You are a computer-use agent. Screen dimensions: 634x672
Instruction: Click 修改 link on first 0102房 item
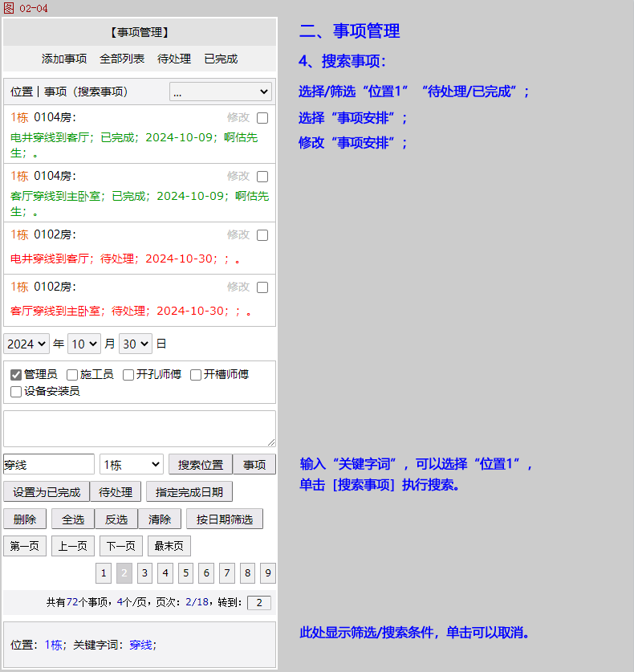(238, 234)
